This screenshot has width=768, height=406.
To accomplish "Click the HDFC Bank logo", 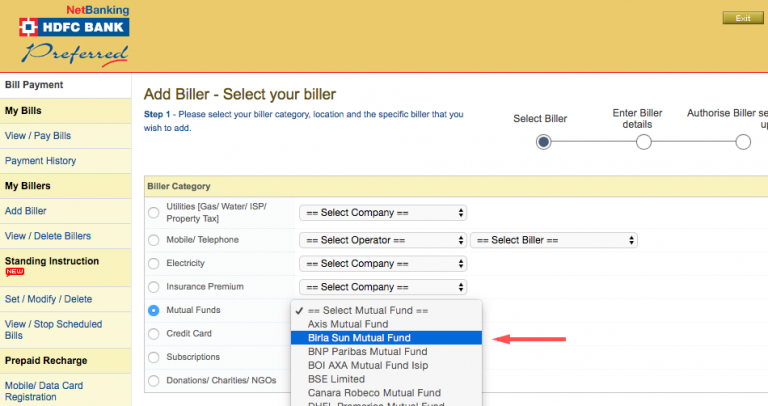I will coord(74,27).
